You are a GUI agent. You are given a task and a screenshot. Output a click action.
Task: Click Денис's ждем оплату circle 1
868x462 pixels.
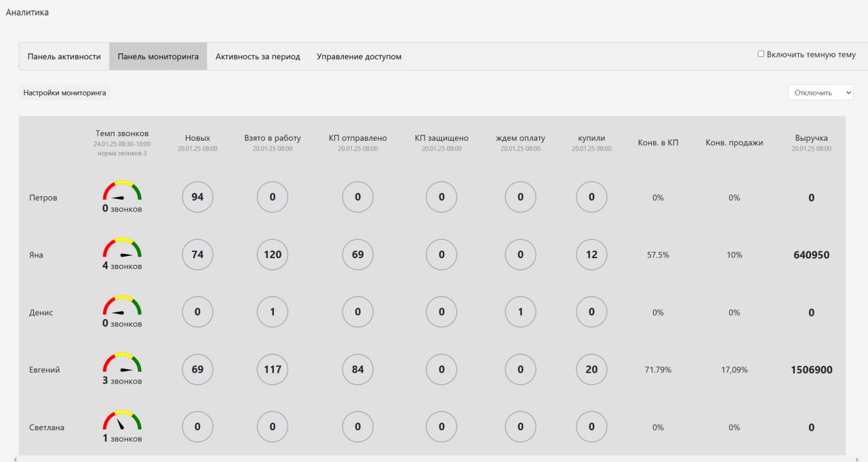[521, 312]
